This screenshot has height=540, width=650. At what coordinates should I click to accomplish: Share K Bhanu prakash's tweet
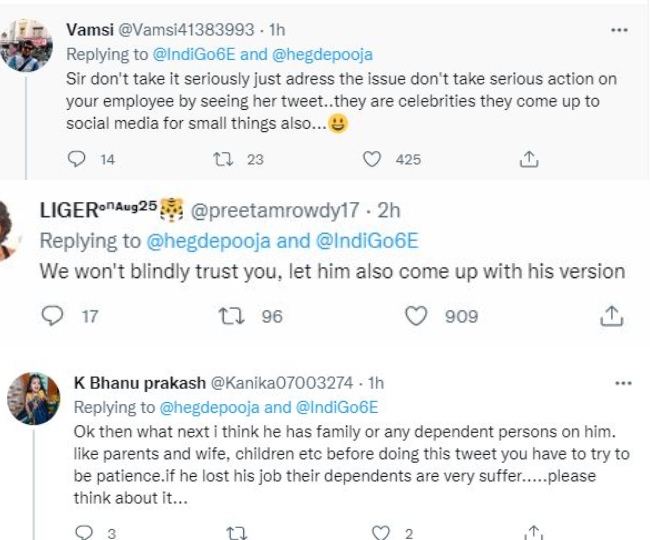[x=535, y=532]
